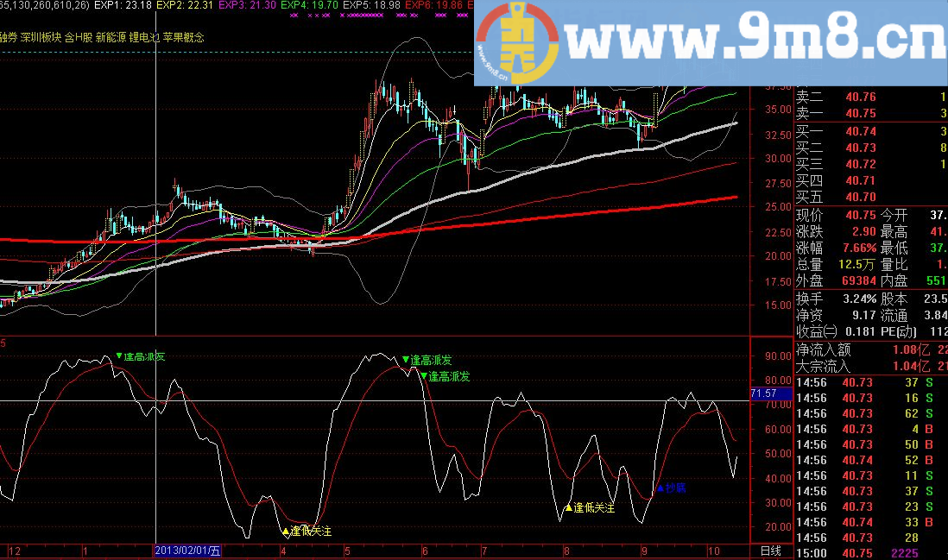This screenshot has height=560, width=948.
Task: Click the 收益 0.181 value
Action: pos(858,331)
